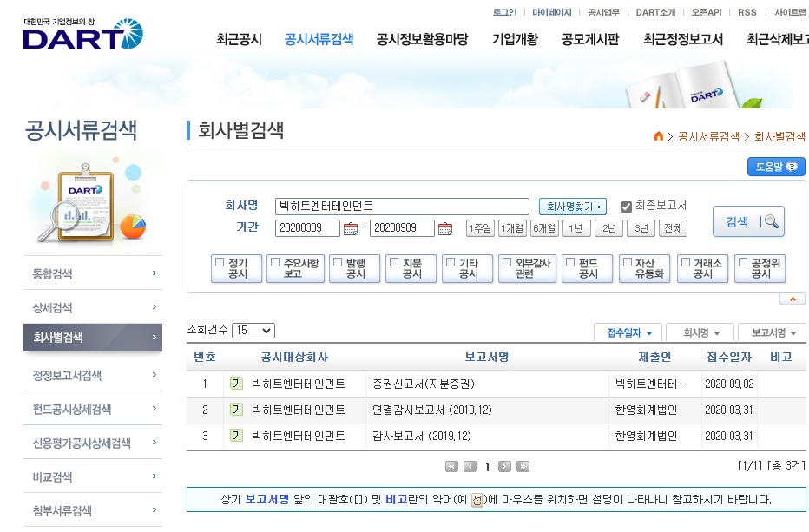Click the home icon in breadcrumb
The width and height of the screenshot is (809, 532).
658,136
